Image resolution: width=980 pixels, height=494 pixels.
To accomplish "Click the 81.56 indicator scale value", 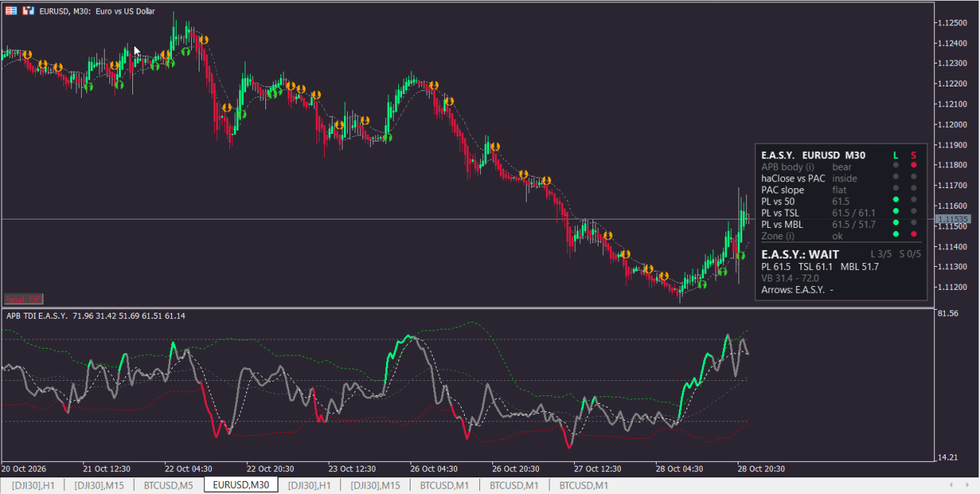I will pos(949,314).
